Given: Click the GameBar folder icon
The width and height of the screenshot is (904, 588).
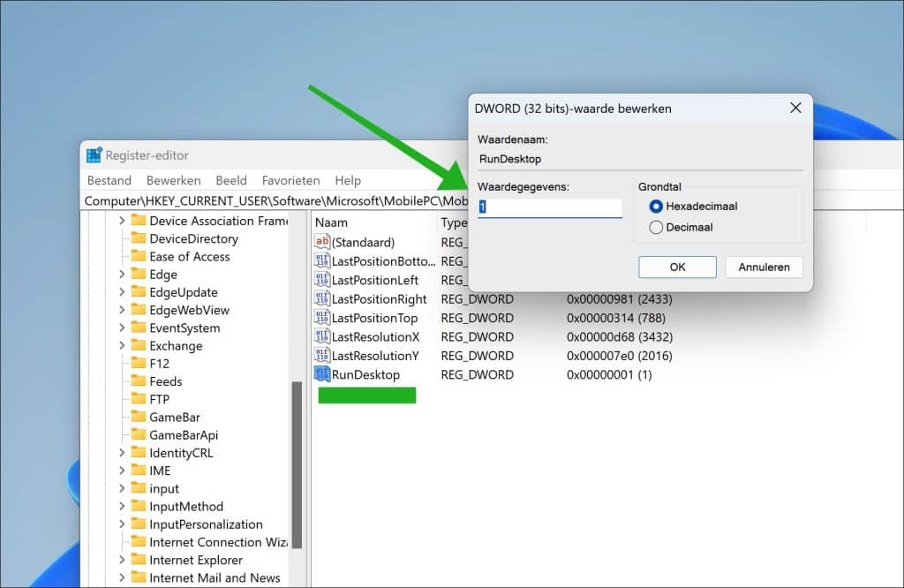Looking at the screenshot, I should (139, 417).
